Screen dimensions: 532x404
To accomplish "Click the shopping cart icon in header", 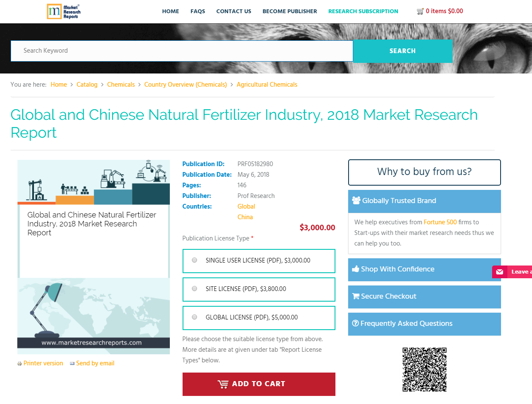I will click(x=420, y=11).
